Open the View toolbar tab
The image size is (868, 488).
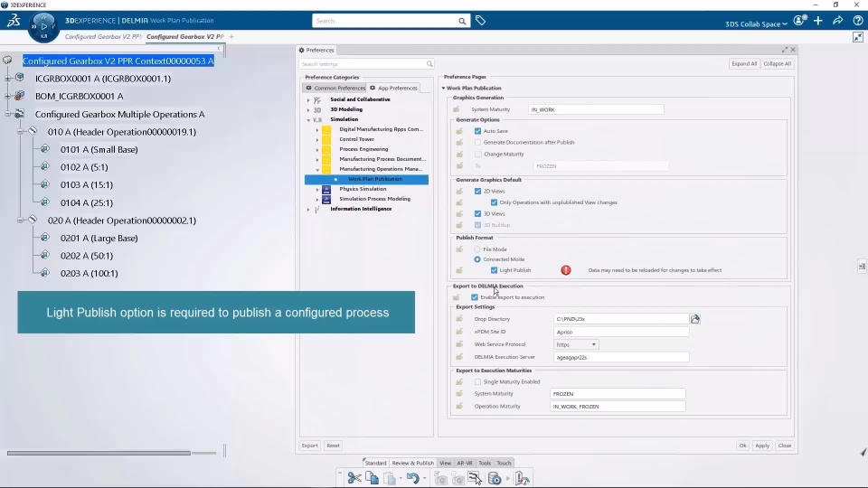445,463
